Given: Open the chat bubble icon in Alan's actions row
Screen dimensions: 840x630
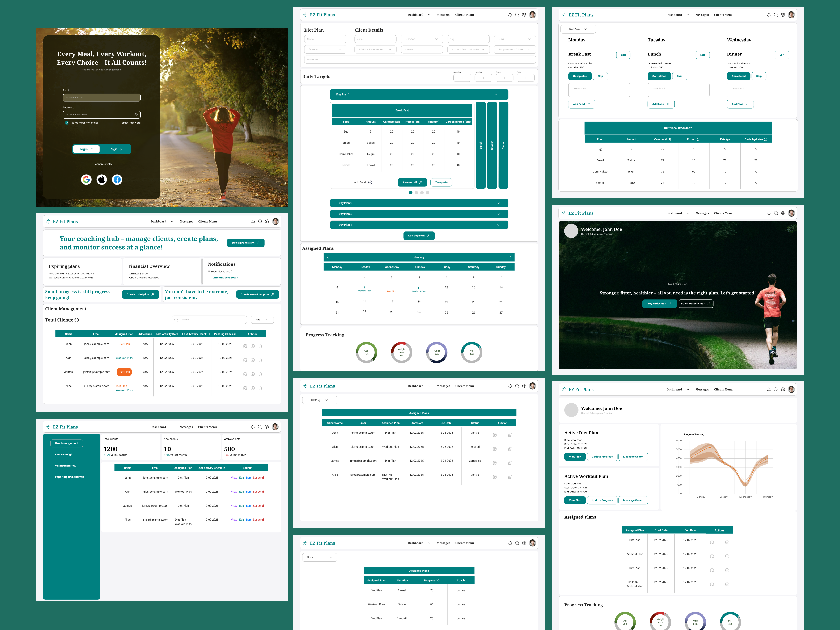Looking at the screenshot, I should (x=253, y=360).
